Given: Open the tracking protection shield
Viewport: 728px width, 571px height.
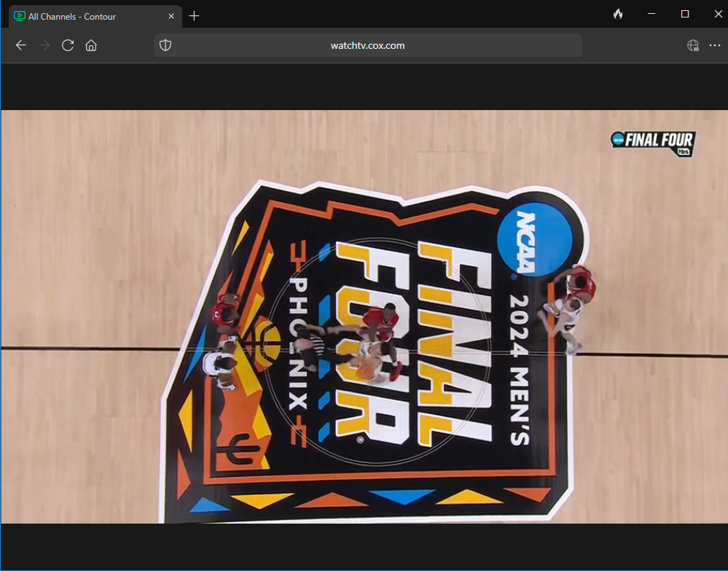Looking at the screenshot, I should 165,45.
